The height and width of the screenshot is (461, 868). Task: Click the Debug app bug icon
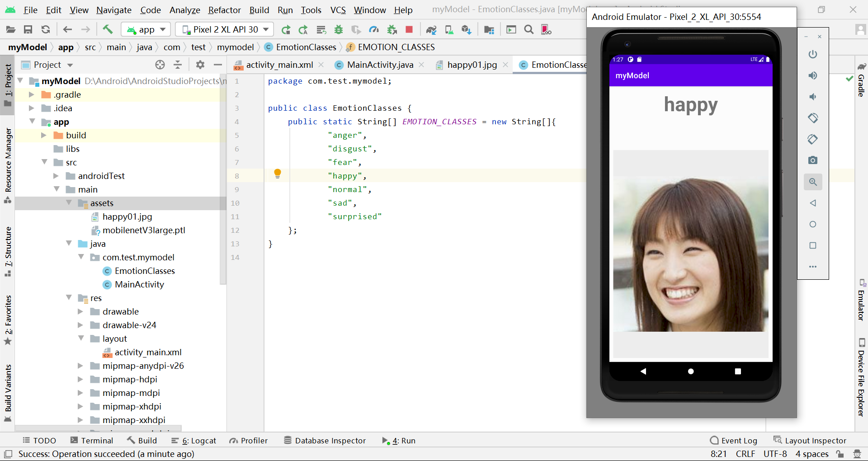(x=338, y=30)
